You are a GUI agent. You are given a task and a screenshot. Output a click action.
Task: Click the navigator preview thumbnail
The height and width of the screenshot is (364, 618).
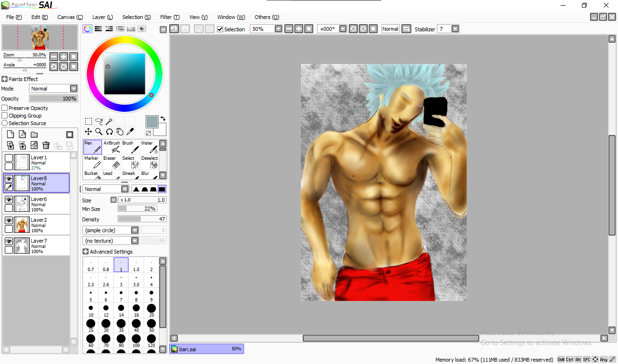coord(40,37)
